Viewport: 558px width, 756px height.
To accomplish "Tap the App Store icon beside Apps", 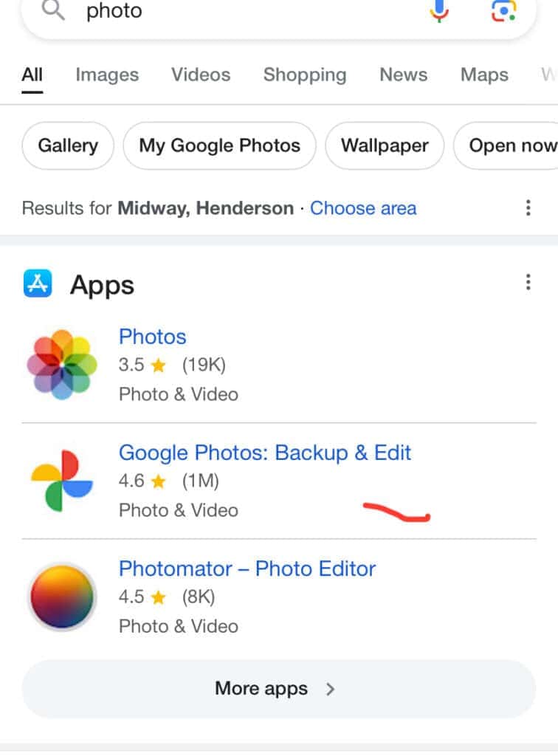I will tap(37, 284).
